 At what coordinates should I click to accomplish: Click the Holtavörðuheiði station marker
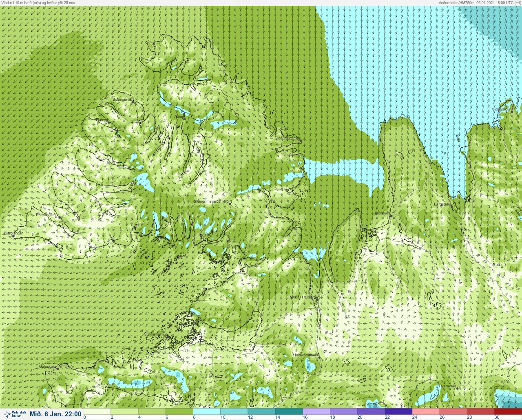(x=319, y=358)
